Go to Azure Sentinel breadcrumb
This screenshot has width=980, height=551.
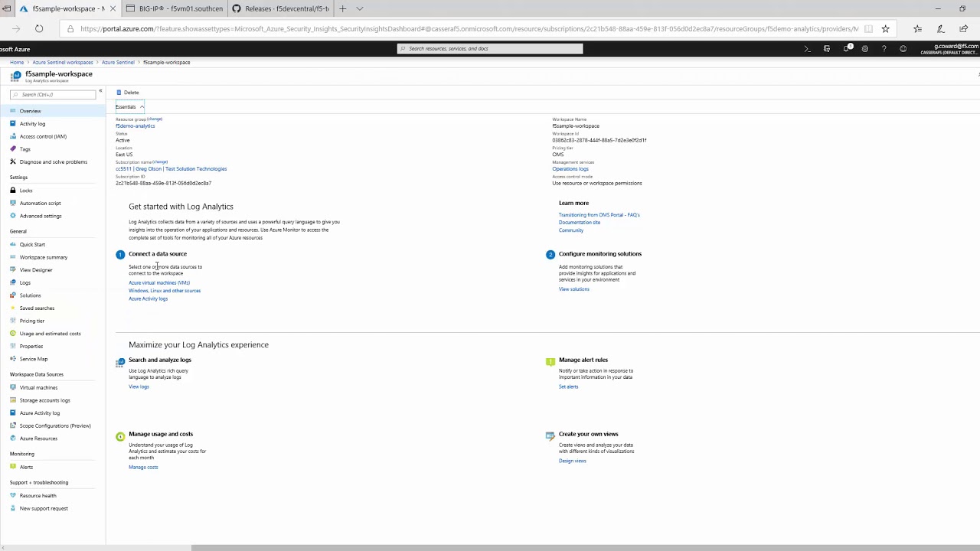point(118,62)
